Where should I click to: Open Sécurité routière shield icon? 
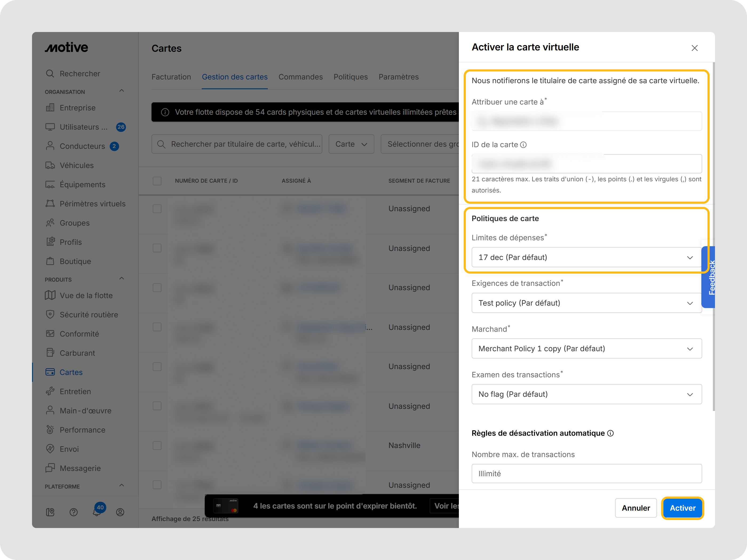(x=50, y=315)
